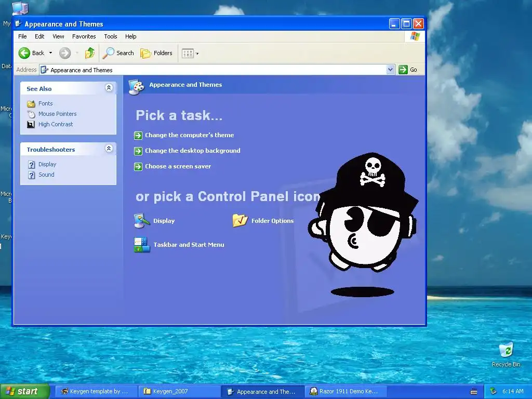Open the View menu

(x=58, y=36)
